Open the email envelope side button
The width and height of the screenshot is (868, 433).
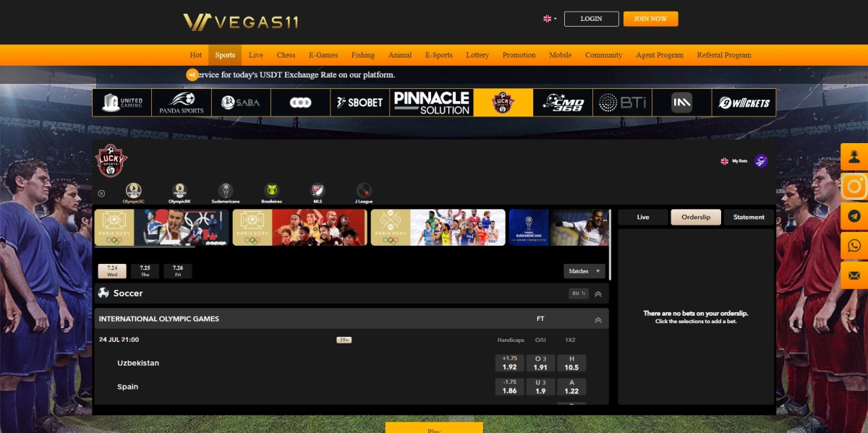[854, 275]
